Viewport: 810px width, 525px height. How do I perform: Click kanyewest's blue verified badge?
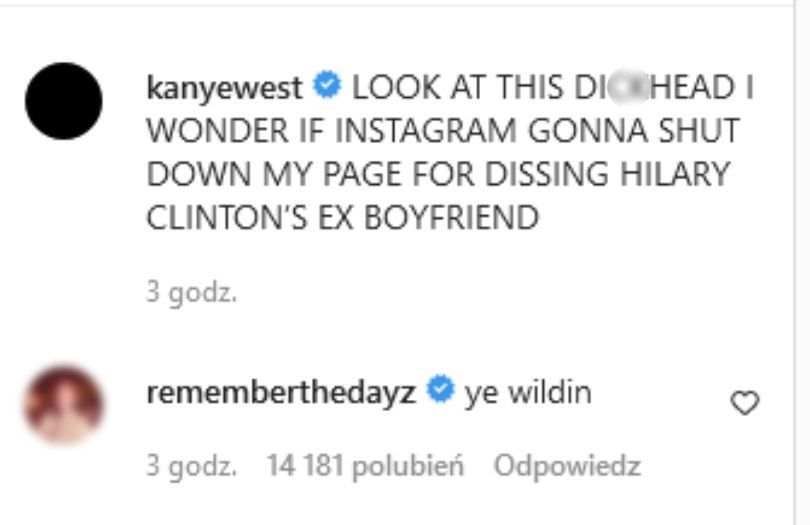(x=327, y=85)
